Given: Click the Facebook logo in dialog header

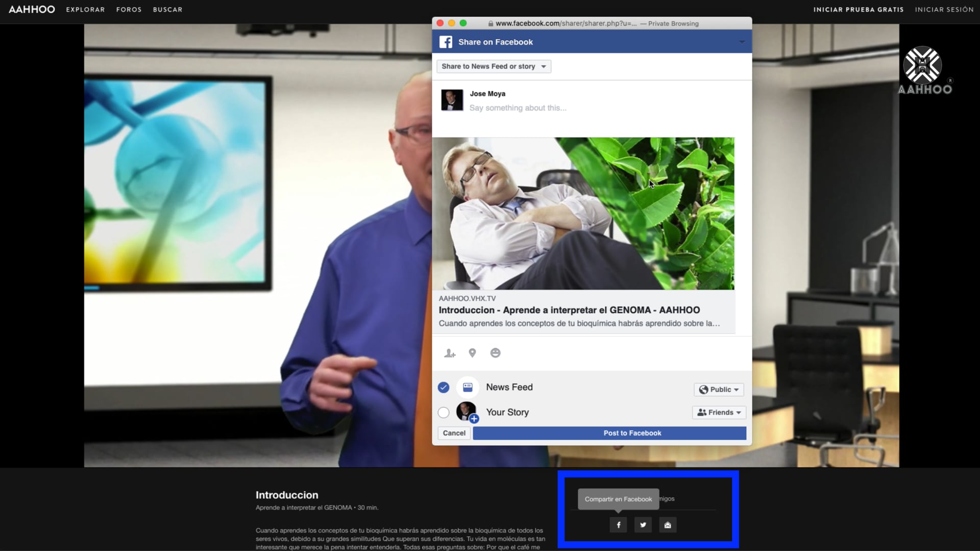Looking at the screenshot, I should click(x=446, y=42).
